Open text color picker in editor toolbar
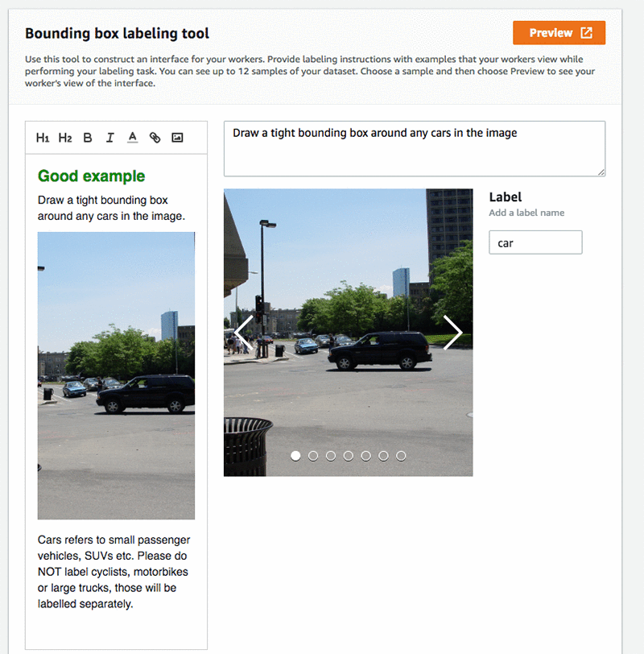644x654 pixels. click(x=133, y=138)
